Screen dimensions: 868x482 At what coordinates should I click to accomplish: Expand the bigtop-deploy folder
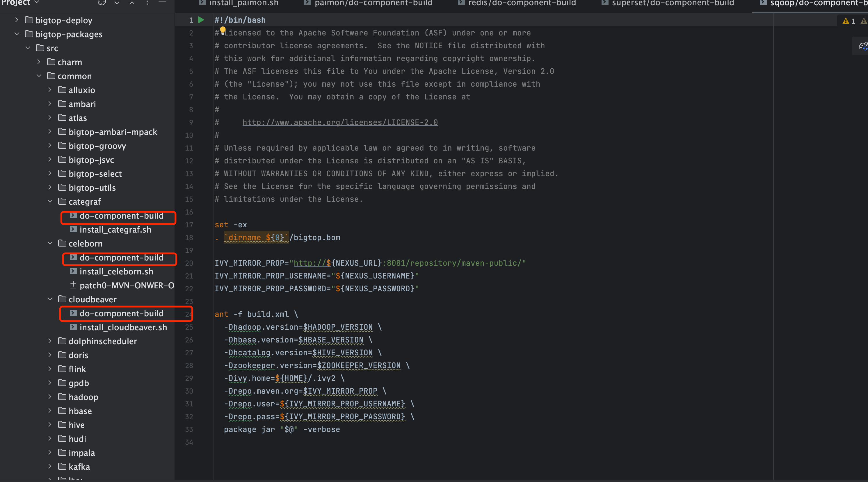coord(17,20)
